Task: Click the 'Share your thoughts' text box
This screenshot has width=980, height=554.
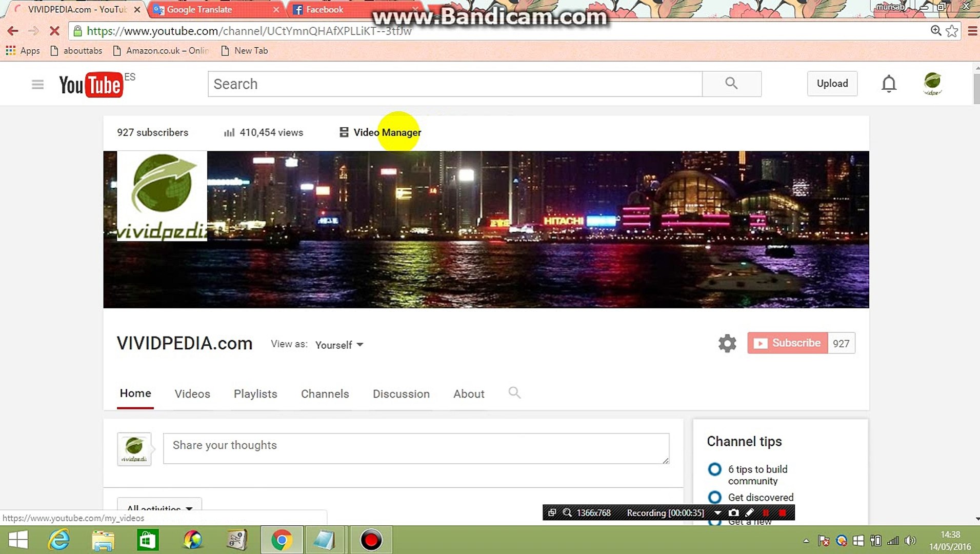Action: click(416, 448)
